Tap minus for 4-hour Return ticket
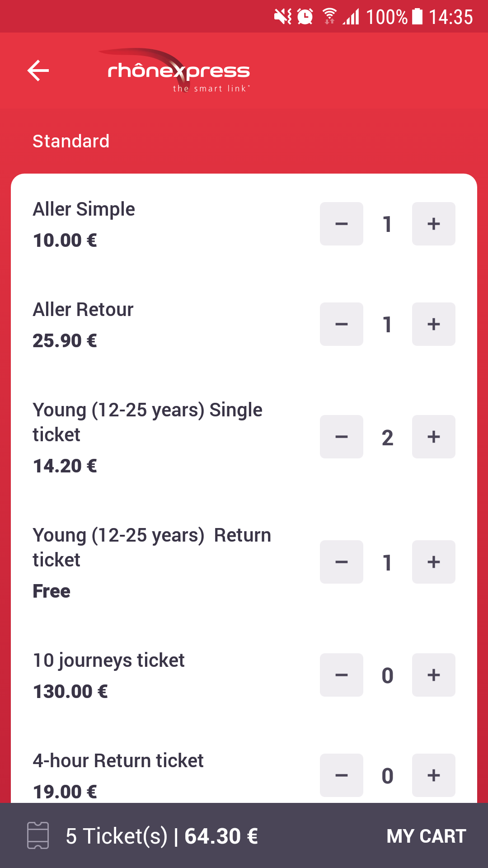 coord(342,775)
